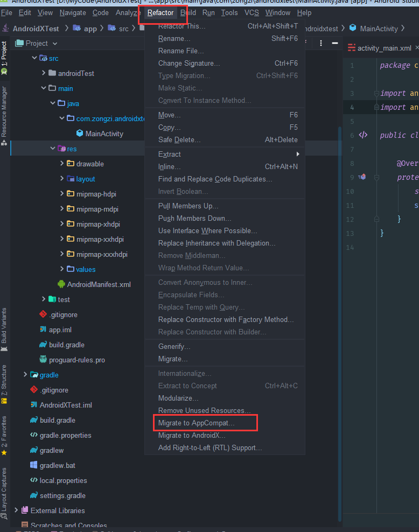The image size is (419, 532).
Task: Select gradlew file in project tree
Action: click(52, 450)
